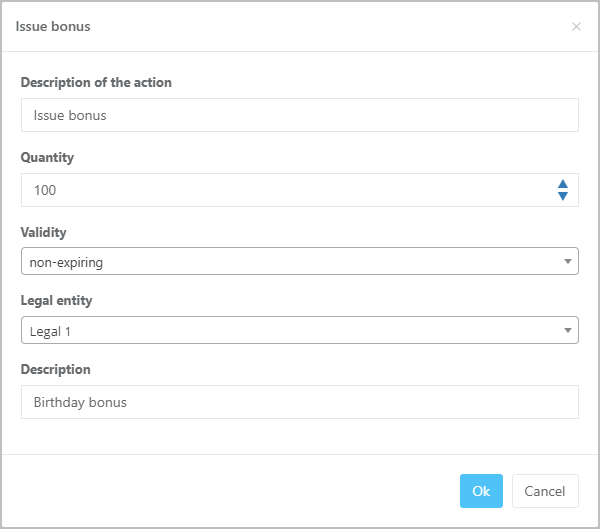Click the 'Description of the action' label

96,82
